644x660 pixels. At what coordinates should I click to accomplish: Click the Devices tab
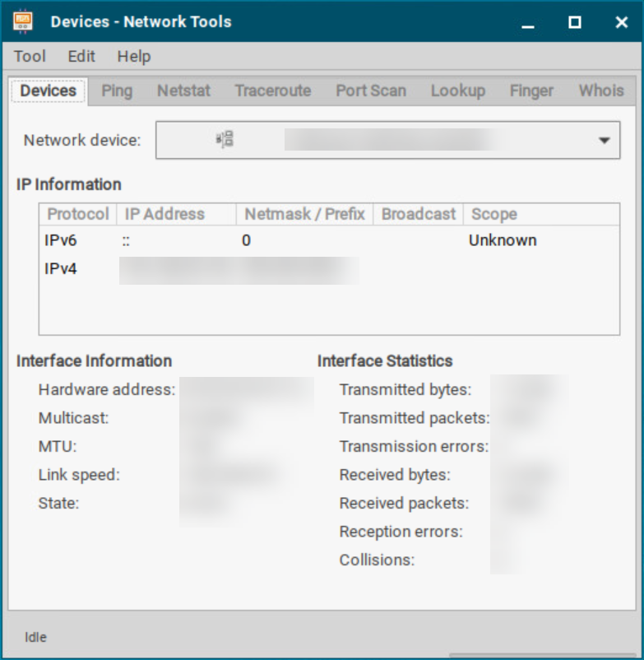coord(47,91)
